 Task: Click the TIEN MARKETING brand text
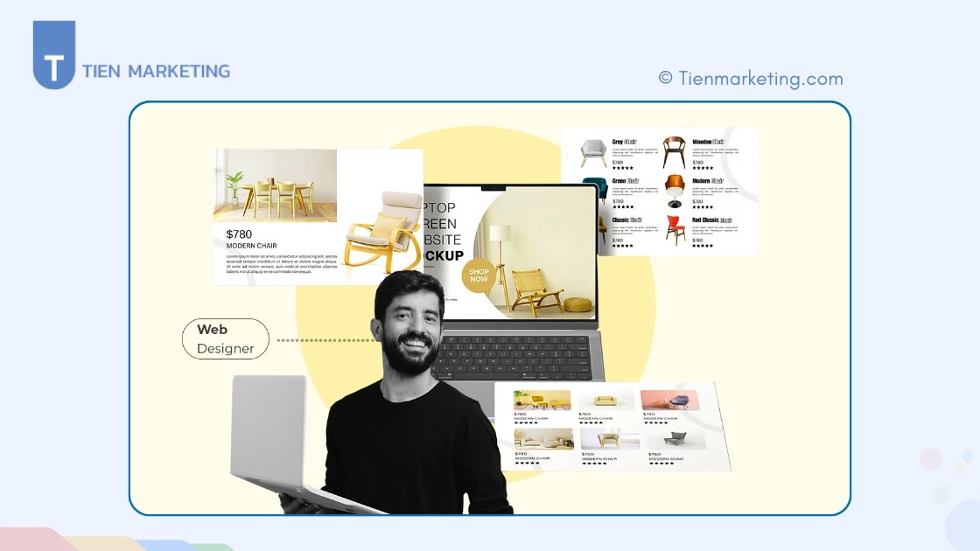156,71
